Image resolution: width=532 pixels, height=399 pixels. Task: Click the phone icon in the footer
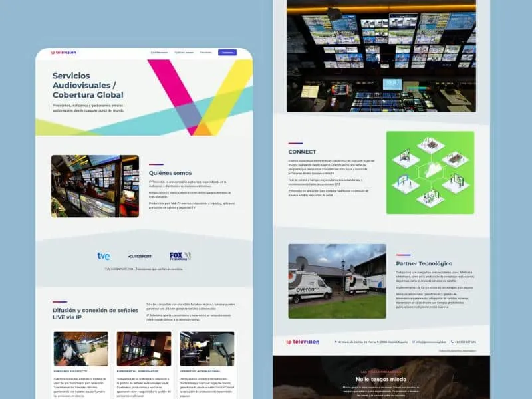[452, 342]
